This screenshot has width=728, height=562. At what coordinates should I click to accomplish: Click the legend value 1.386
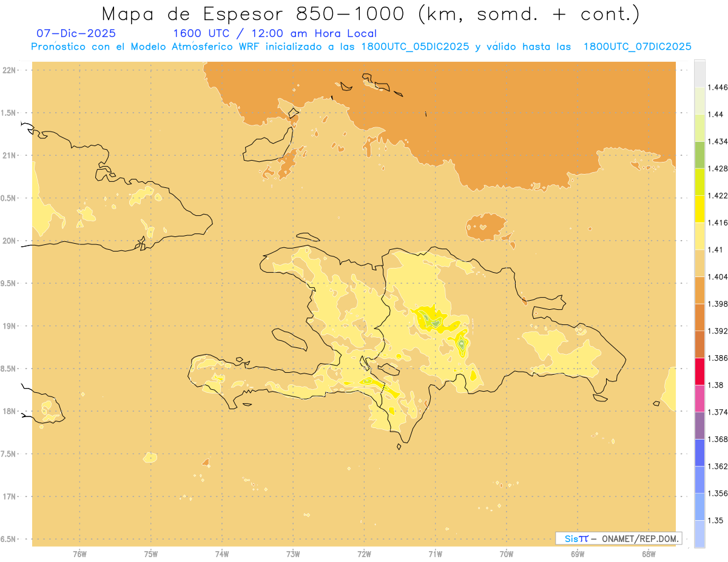[718, 358]
